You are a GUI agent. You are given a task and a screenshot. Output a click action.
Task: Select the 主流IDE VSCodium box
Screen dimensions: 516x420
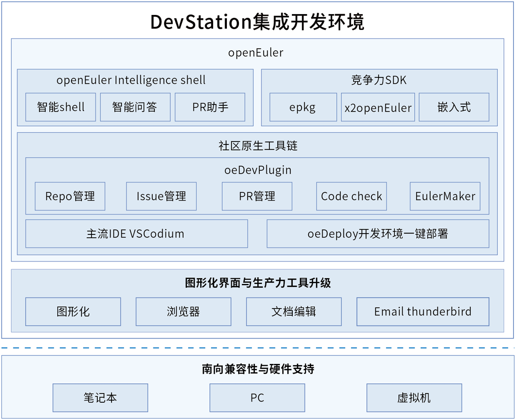click(x=137, y=234)
